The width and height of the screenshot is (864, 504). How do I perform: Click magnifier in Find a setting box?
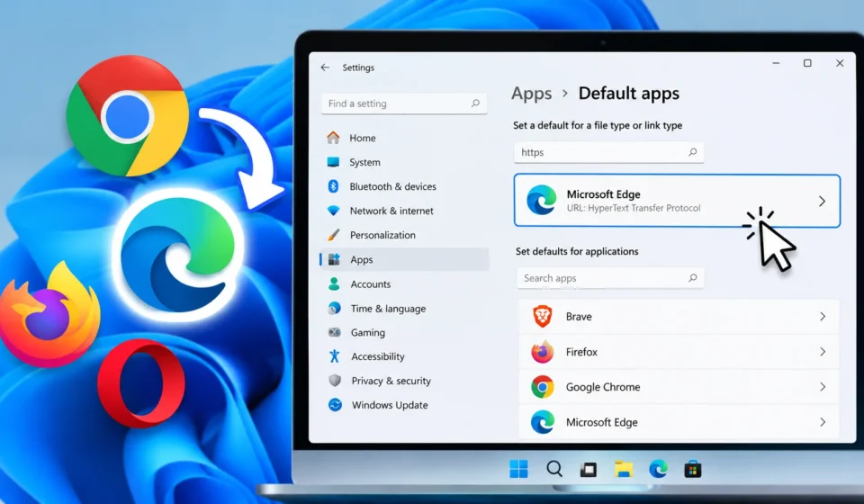pyautogui.click(x=475, y=103)
